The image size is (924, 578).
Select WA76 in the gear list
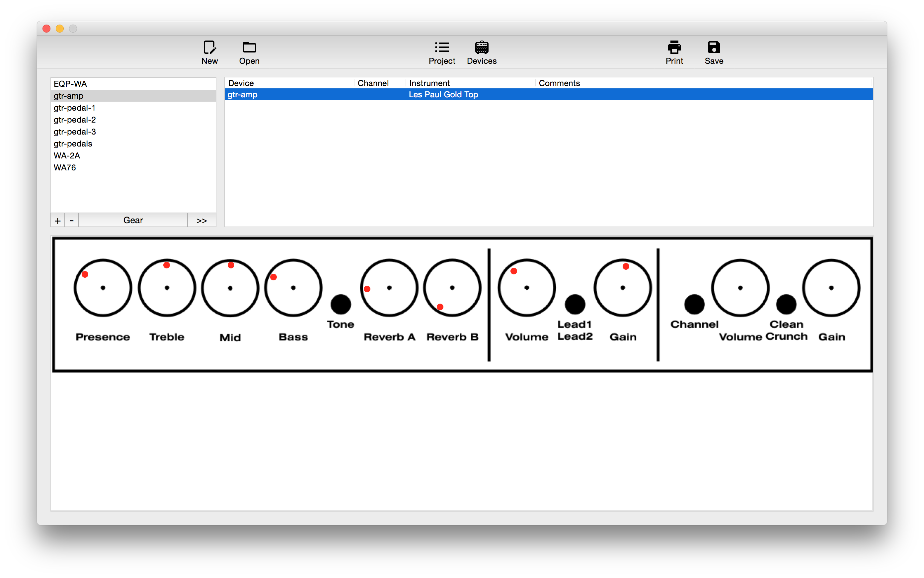[133, 167]
